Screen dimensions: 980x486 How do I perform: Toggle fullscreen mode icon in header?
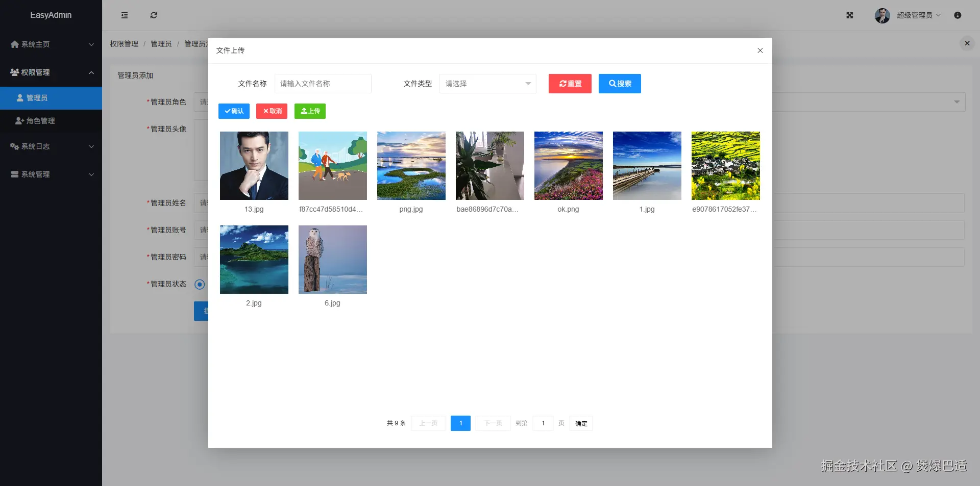[850, 15]
